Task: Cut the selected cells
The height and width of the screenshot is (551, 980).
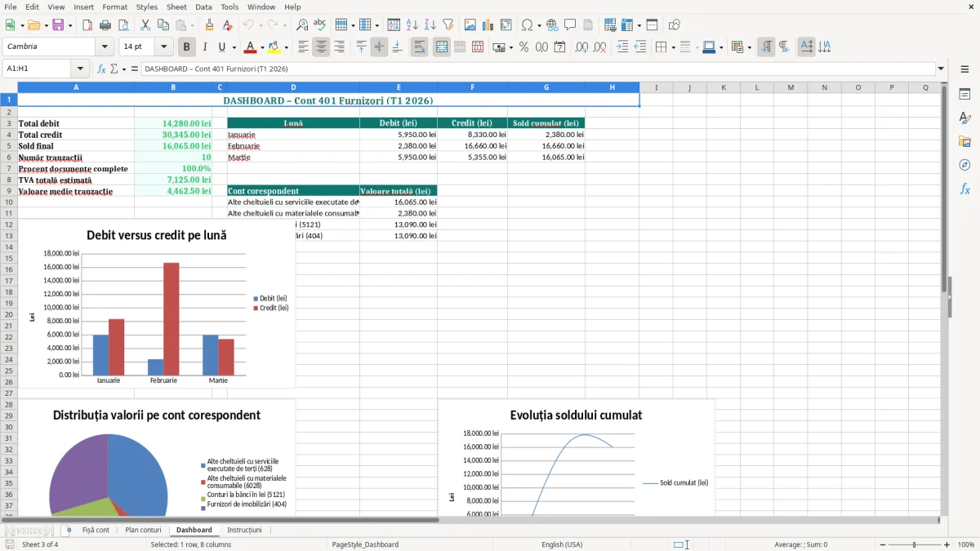Action: click(145, 25)
